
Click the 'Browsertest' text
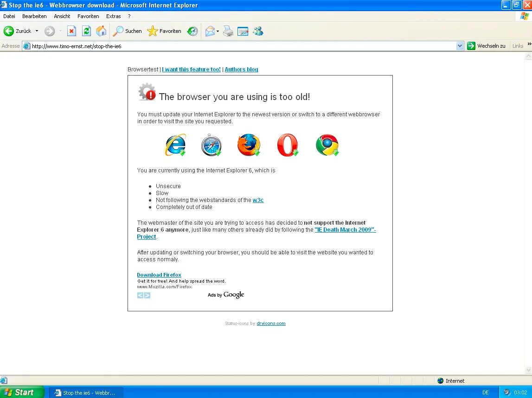[143, 69]
